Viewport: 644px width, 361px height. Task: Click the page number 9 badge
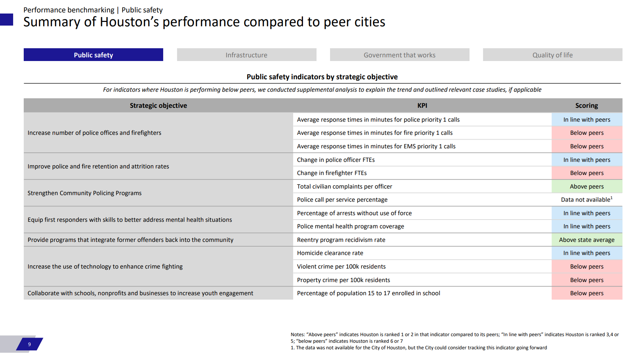[x=30, y=344]
